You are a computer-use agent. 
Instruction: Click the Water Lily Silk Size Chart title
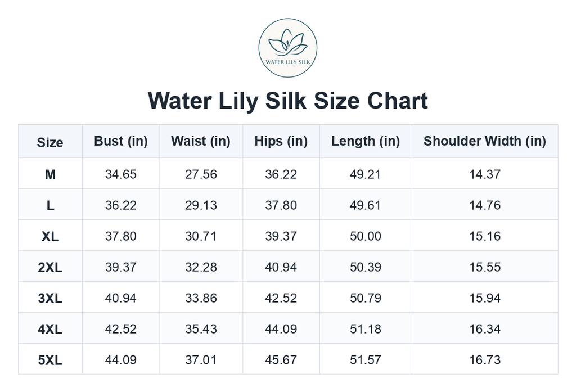[287, 101]
